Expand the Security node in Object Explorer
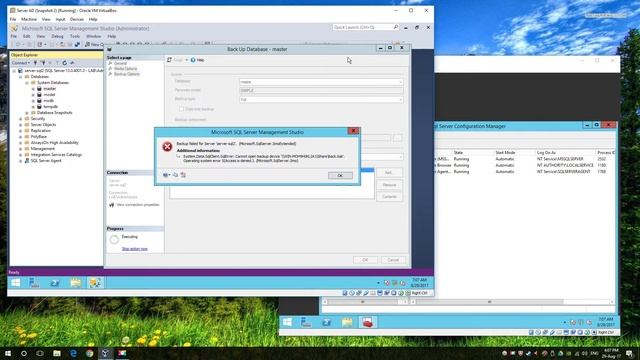 click(21, 119)
